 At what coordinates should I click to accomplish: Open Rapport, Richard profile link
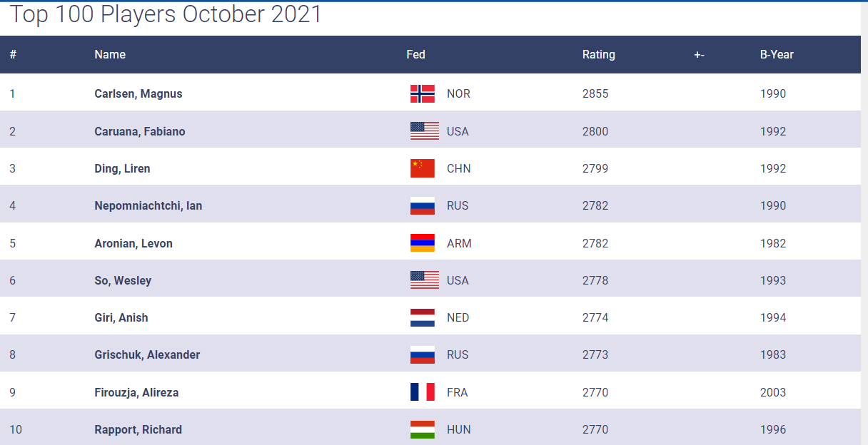click(x=138, y=429)
